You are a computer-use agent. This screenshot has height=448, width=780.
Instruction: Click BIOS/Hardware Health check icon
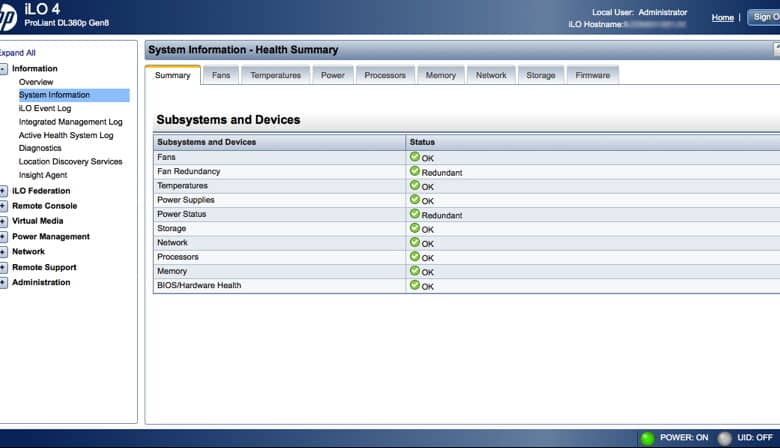(x=414, y=285)
